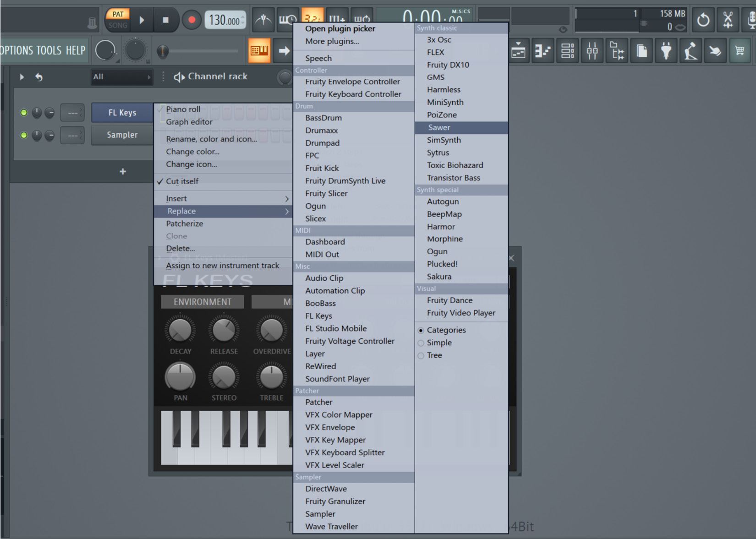Click the channel rack undo arrow icon
This screenshot has height=539, width=756.
tap(39, 77)
